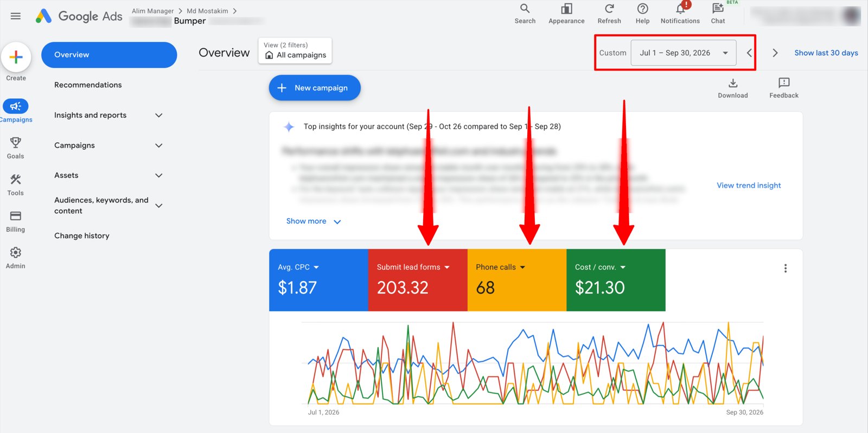The height and width of the screenshot is (433, 868).
Task: Go to the previous date range
Action: (749, 53)
